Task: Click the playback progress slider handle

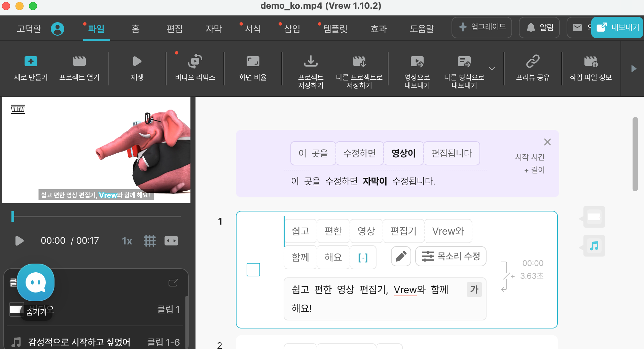Action: coord(13,216)
